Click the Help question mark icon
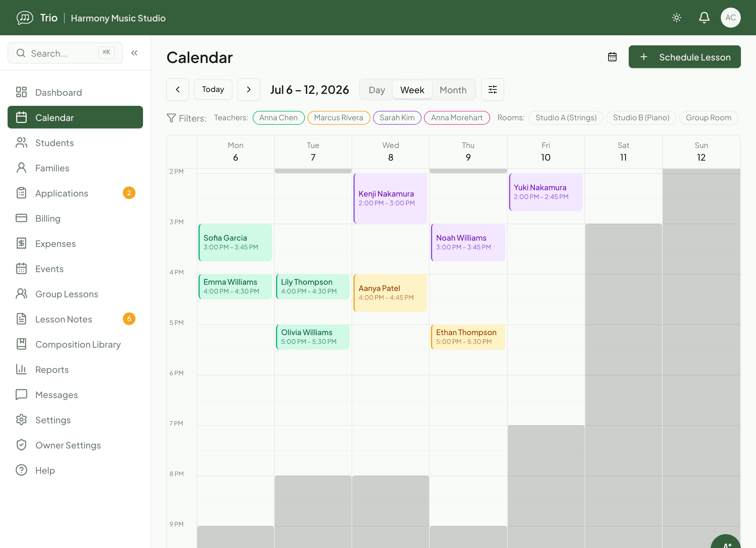The width and height of the screenshot is (756, 548). [x=21, y=470]
